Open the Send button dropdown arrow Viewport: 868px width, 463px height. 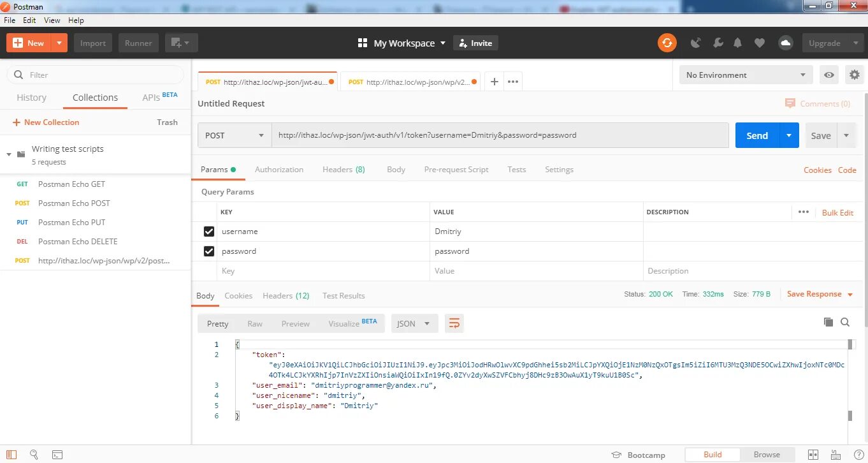[x=789, y=135]
